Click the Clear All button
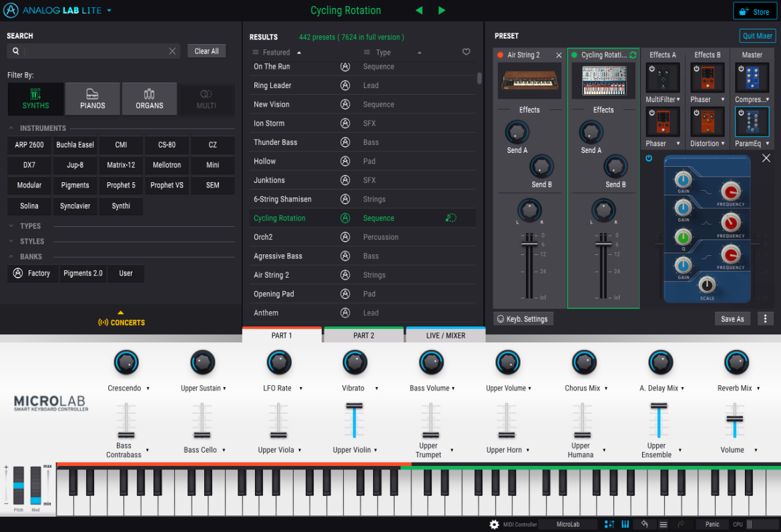This screenshot has width=781, height=532. click(206, 51)
